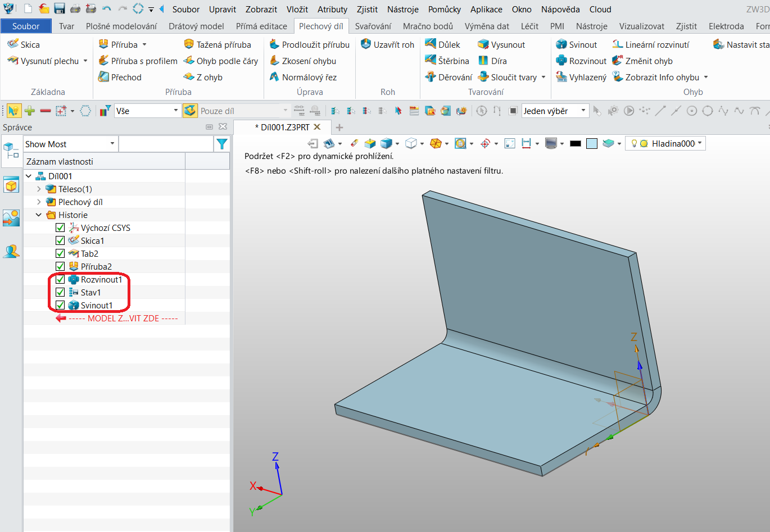Uncheck the Rozvinout1 checkbox
This screenshot has width=770, height=532.
tap(60, 279)
